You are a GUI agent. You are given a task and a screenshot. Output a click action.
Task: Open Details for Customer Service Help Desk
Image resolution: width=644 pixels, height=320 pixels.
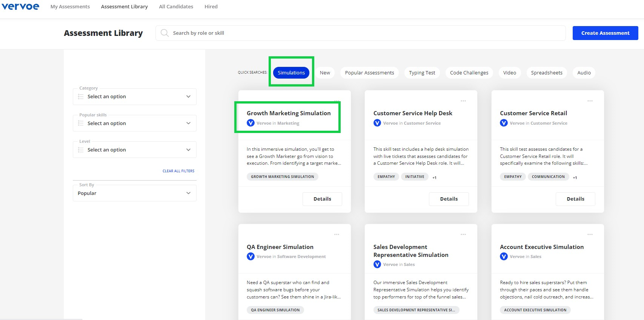pos(449,199)
